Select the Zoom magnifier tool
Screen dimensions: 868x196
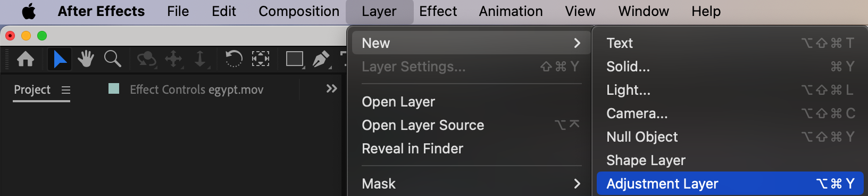112,59
